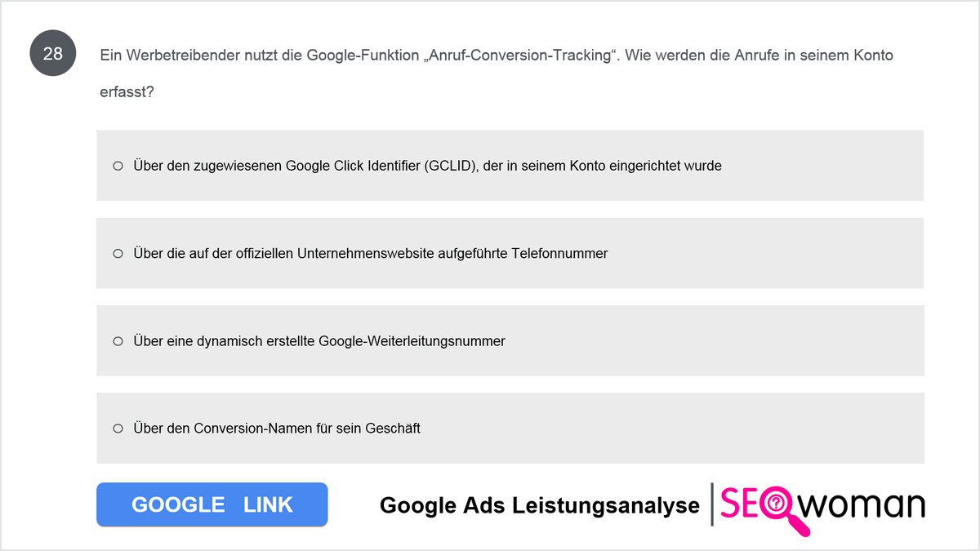Image resolution: width=980 pixels, height=551 pixels.
Task: Click the pink SEO letters in the logo
Action: 738,505
